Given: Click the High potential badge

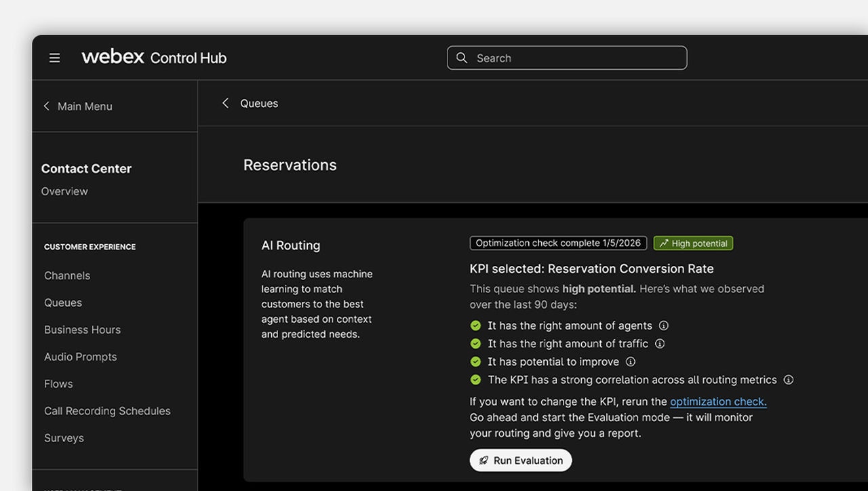Looking at the screenshot, I should click(x=693, y=243).
